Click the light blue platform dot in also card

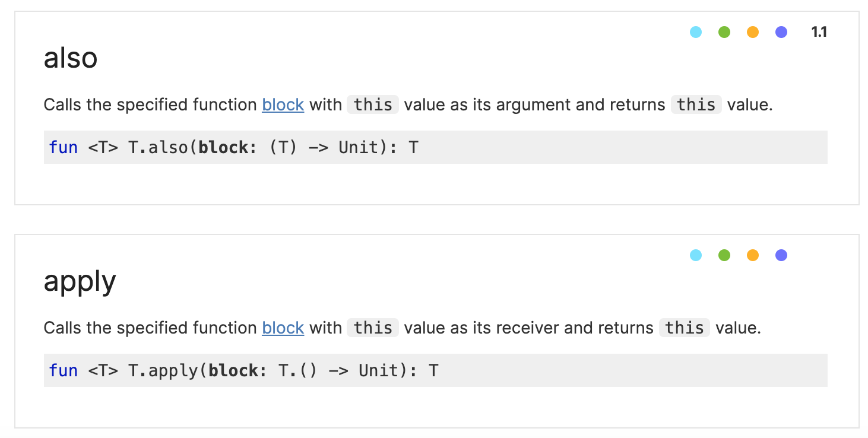tap(696, 32)
